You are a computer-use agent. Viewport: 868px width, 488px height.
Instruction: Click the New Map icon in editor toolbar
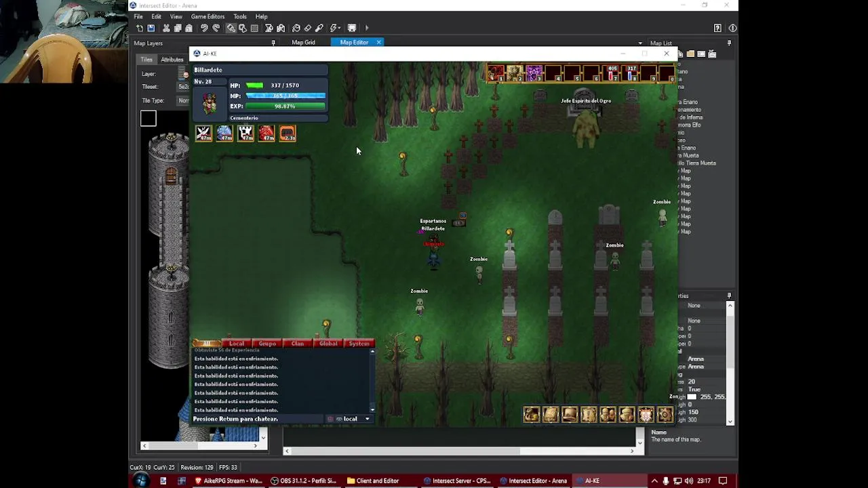[x=140, y=28]
